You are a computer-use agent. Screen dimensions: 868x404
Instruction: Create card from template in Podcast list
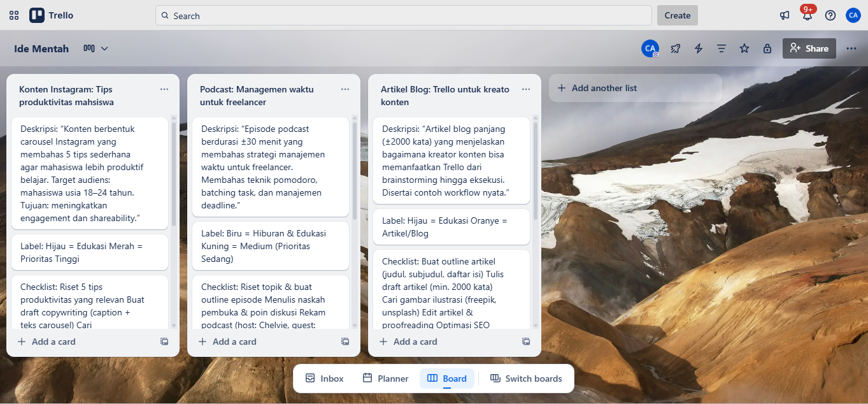tap(345, 342)
